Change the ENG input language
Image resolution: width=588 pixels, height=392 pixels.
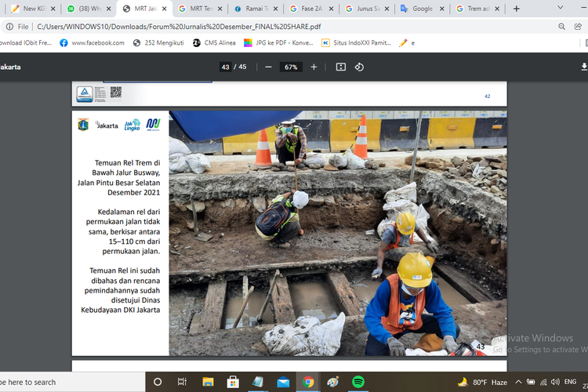point(570,382)
